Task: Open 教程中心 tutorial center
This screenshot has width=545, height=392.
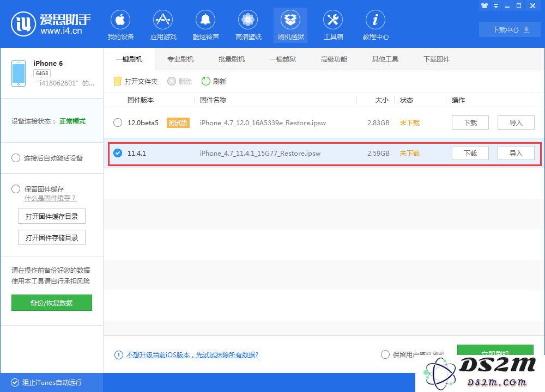Action: click(x=376, y=25)
